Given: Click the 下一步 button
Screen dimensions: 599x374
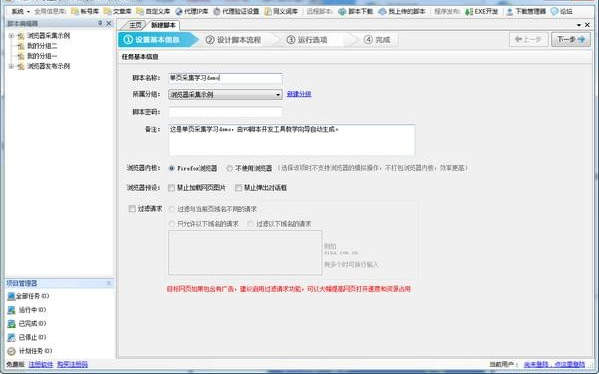Looking at the screenshot, I should (x=571, y=39).
